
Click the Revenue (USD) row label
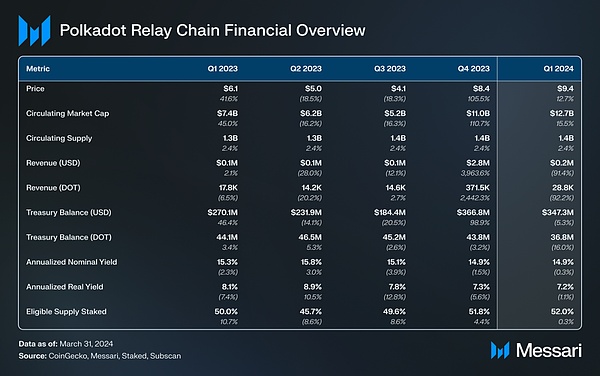(53, 163)
